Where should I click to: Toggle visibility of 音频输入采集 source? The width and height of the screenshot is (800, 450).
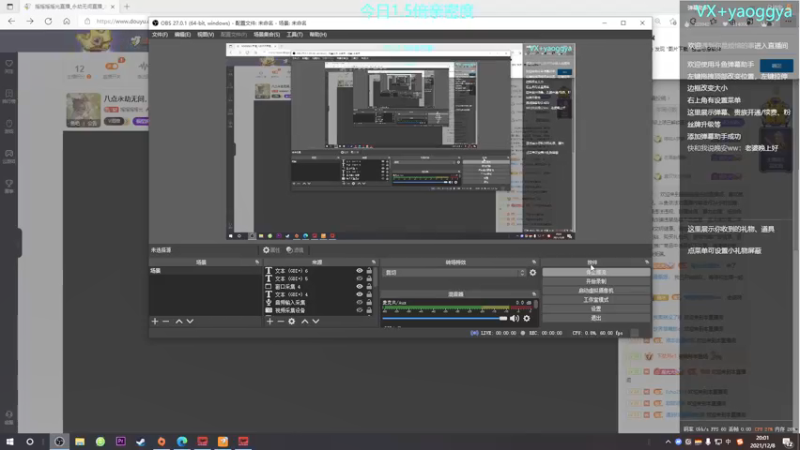coord(360,302)
